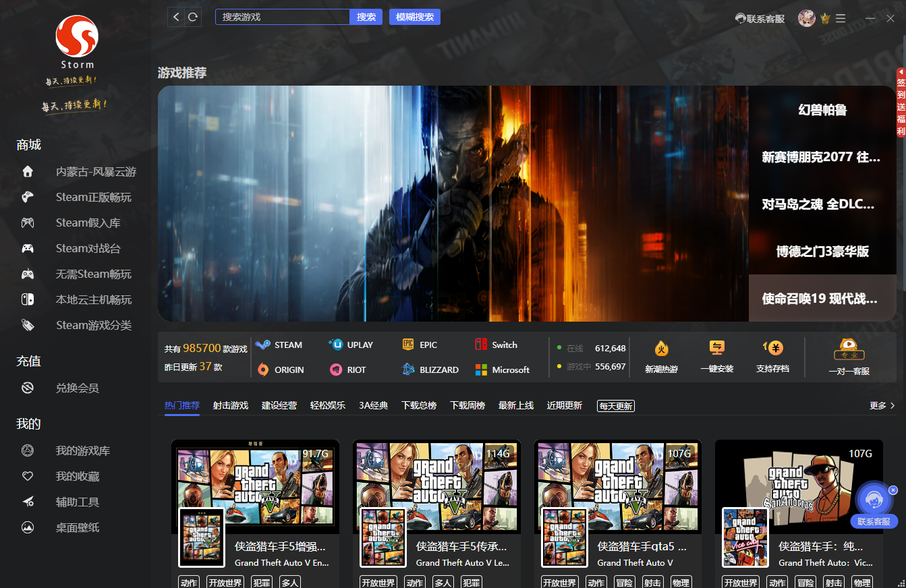This screenshot has height=588, width=906.
Task: Switch to the 下载总榜 tab
Action: [x=419, y=405]
